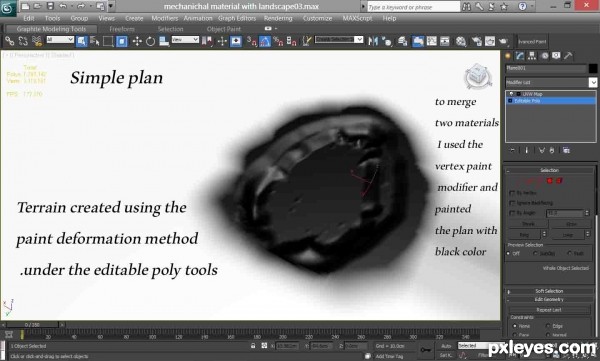Open the selection filter All dropdown

pyautogui.click(x=60, y=39)
